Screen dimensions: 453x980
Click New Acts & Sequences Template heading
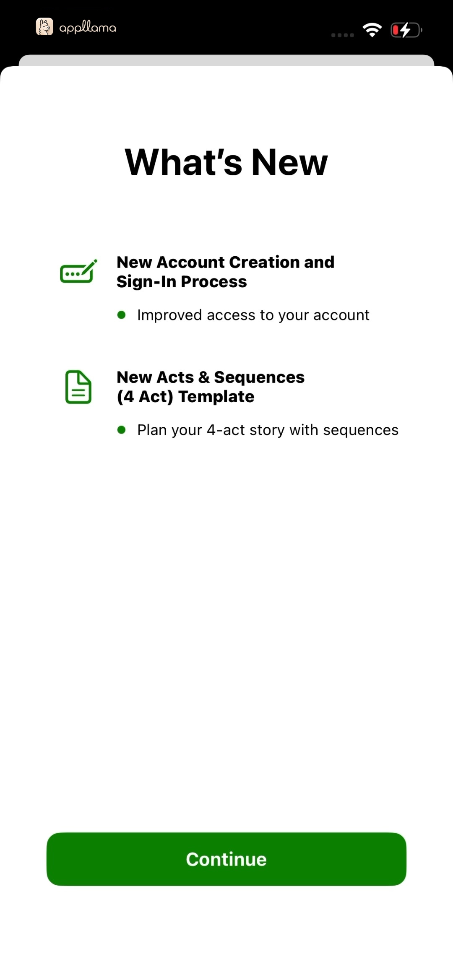coord(211,387)
